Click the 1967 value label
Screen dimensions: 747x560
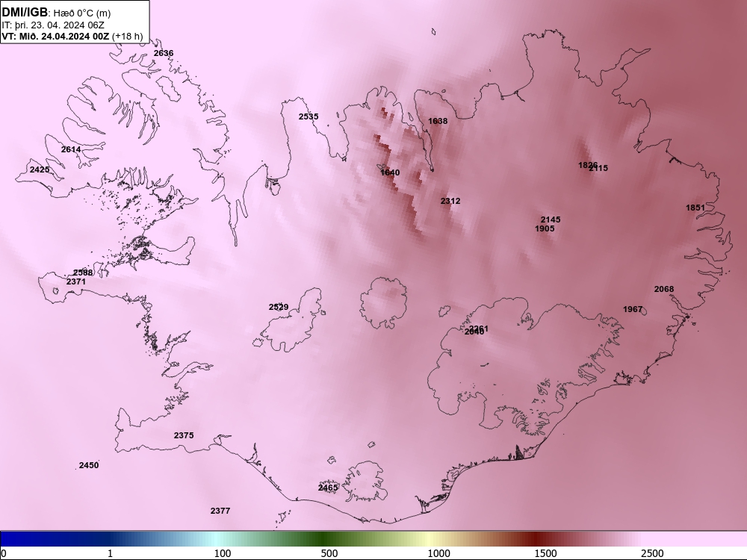tap(633, 310)
